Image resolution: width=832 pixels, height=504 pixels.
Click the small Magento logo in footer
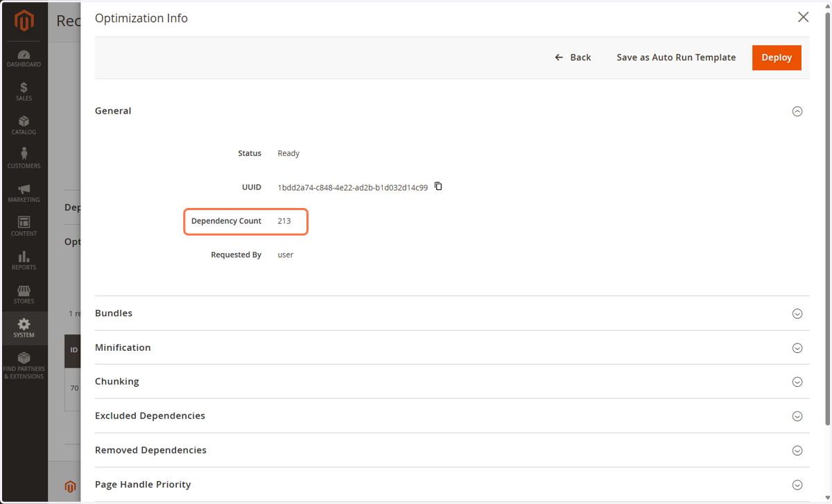(x=70, y=487)
